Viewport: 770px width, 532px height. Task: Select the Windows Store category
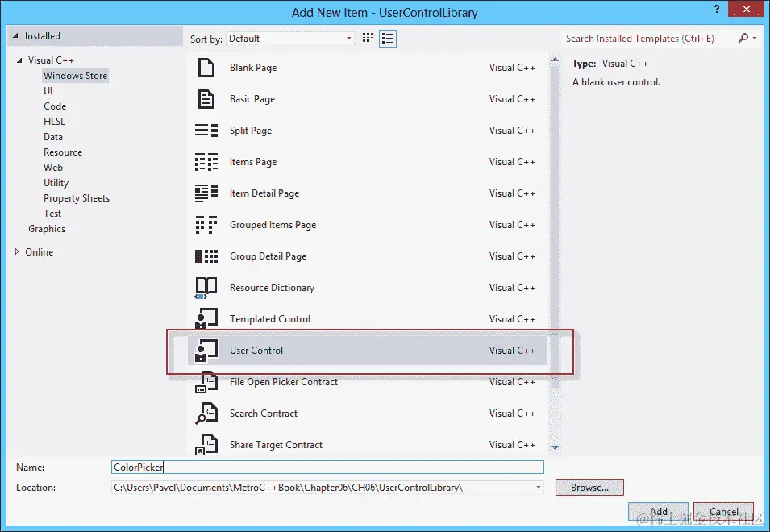pos(75,76)
